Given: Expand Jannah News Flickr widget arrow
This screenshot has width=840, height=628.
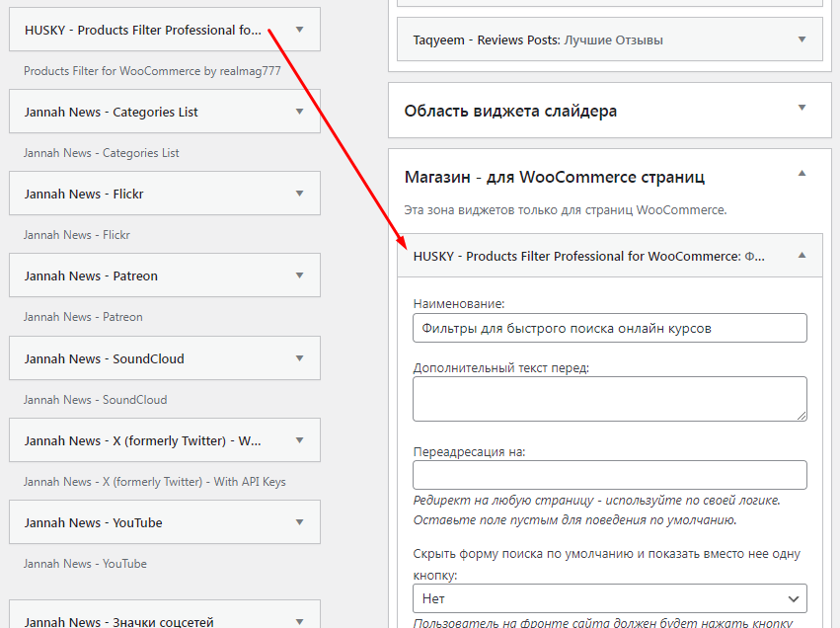Looking at the screenshot, I should tap(300, 194).
